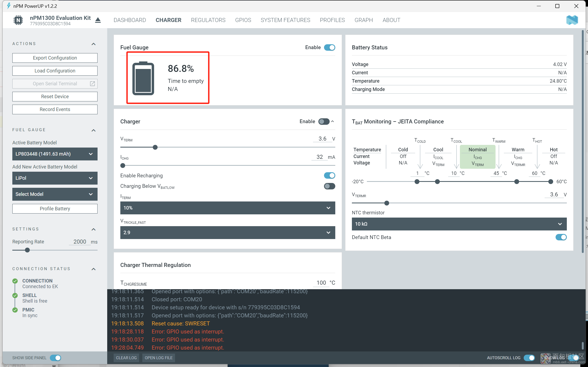Click the nPM PowerUP lightning app icon
Image resolution: width=588 pixels, height=367 pixels.
[x=9, y=6]
